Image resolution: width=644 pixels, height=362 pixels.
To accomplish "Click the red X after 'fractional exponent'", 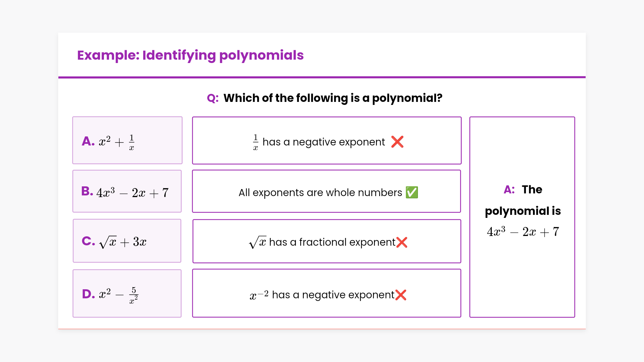I will point(402,242).
